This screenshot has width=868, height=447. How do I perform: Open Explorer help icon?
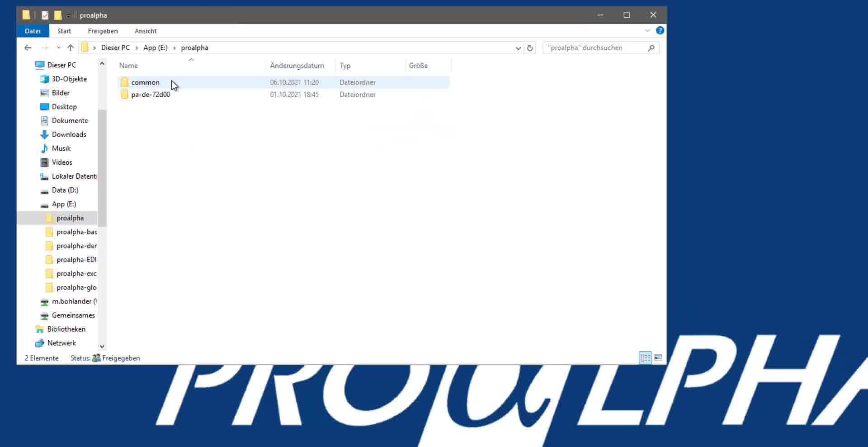coord(660,30)
